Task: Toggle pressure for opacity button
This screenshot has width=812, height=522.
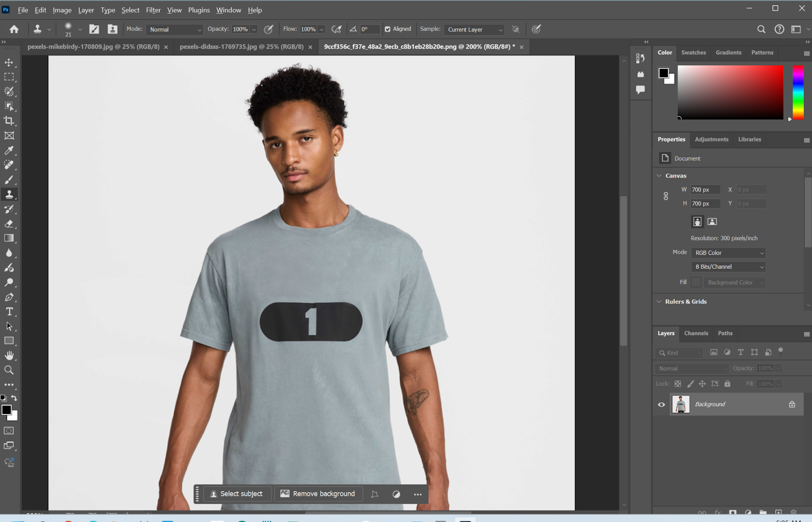Action: point(268,29)
